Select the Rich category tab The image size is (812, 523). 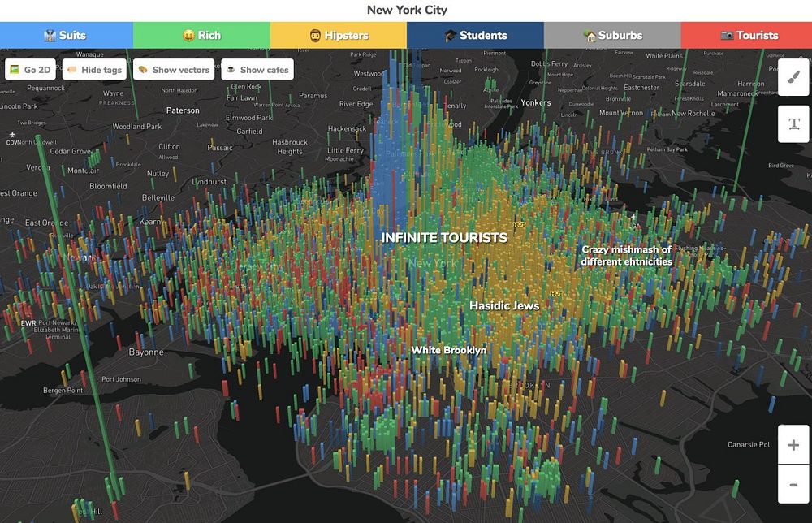tap(201, 35)
